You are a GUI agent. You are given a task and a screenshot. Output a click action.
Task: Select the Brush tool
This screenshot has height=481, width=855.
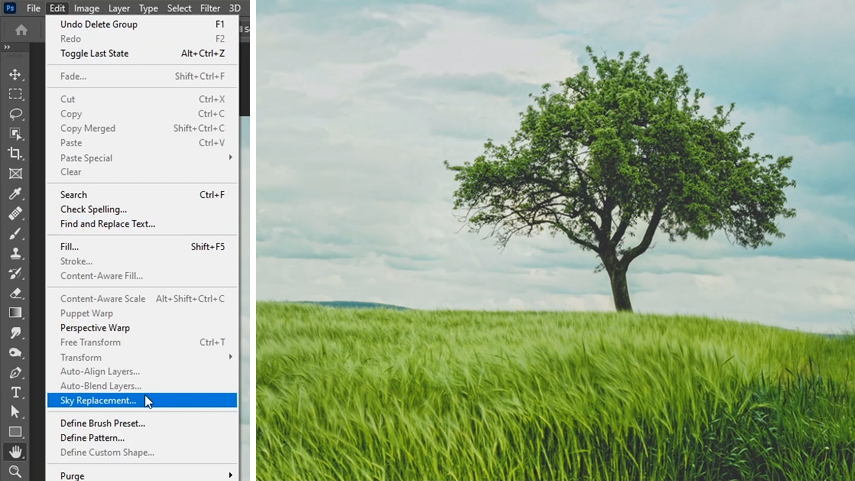15,233
